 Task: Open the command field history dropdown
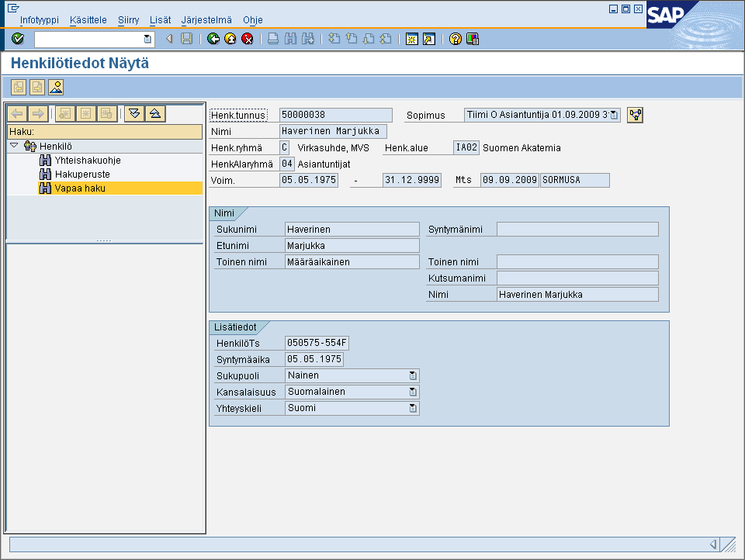pos(147,39)
